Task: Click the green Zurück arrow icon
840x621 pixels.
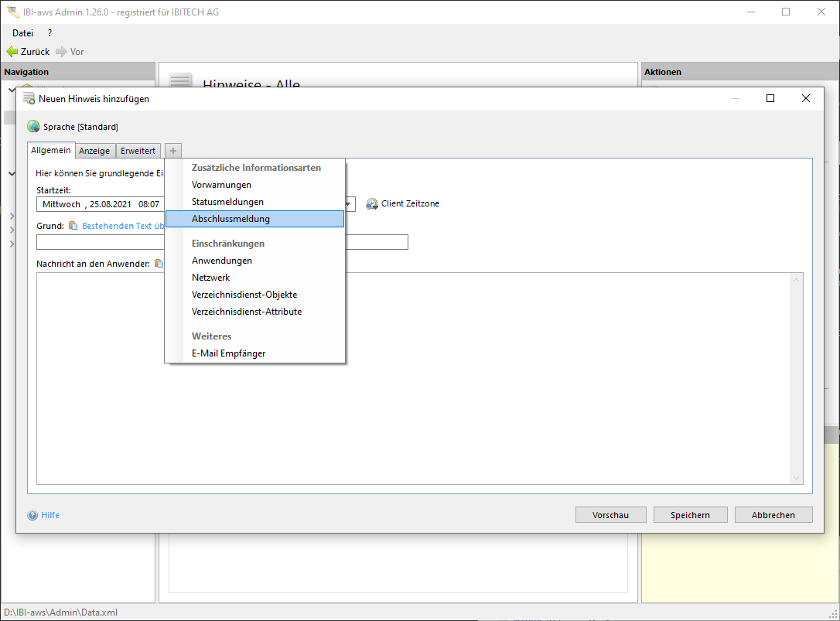Action: click(x=12, y=52)
